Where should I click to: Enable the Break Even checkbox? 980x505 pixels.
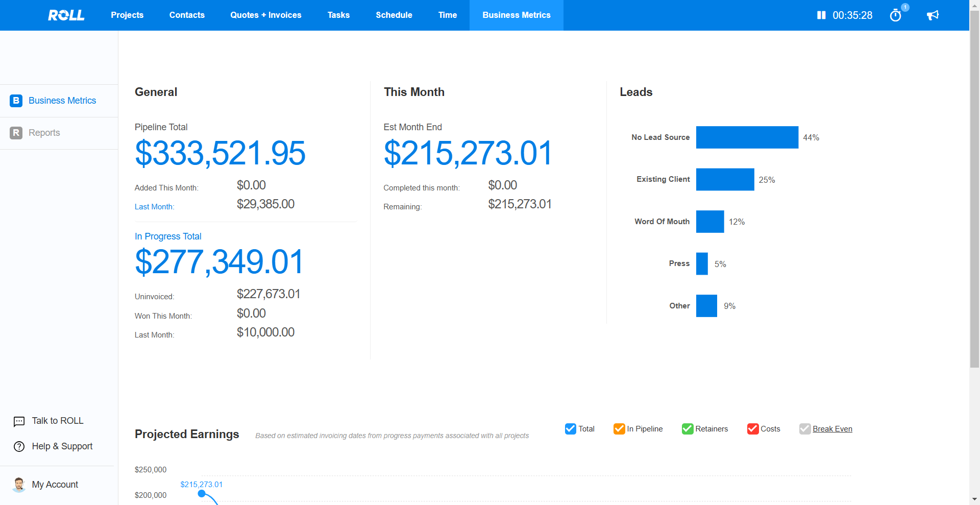click(804, 429)
